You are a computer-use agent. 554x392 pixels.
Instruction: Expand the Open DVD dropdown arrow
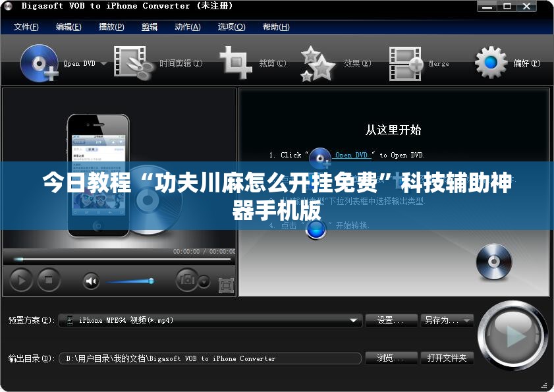[103, 64]
